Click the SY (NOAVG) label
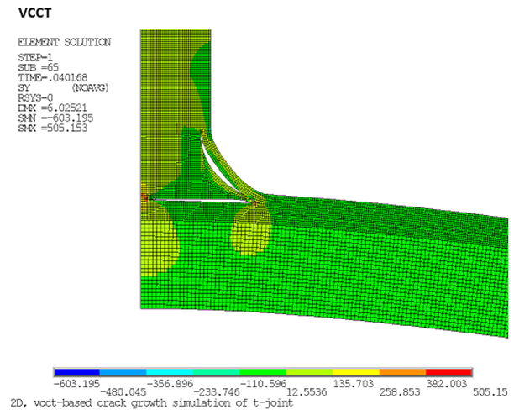Image resolution: width=514 pixels, height=420 pixels. [x=63, y=88]
